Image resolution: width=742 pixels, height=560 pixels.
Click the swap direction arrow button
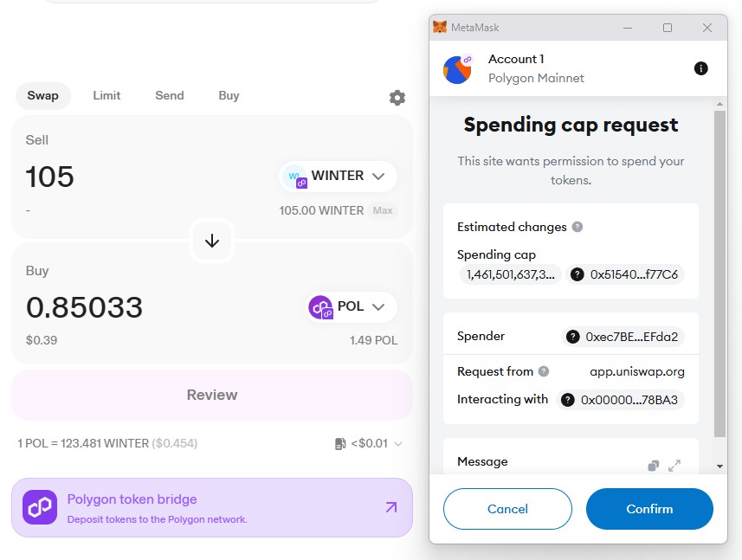click(x=212, y=241)
